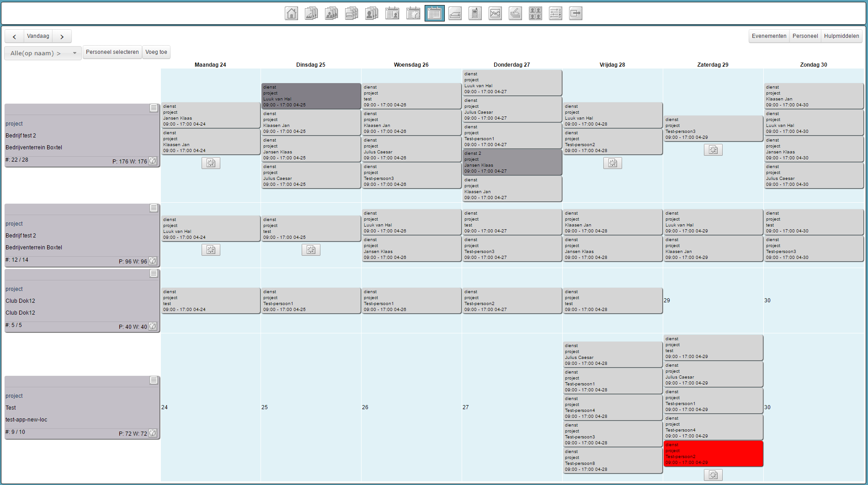
Task: Click the Voeg toe button
Action: 156,52
